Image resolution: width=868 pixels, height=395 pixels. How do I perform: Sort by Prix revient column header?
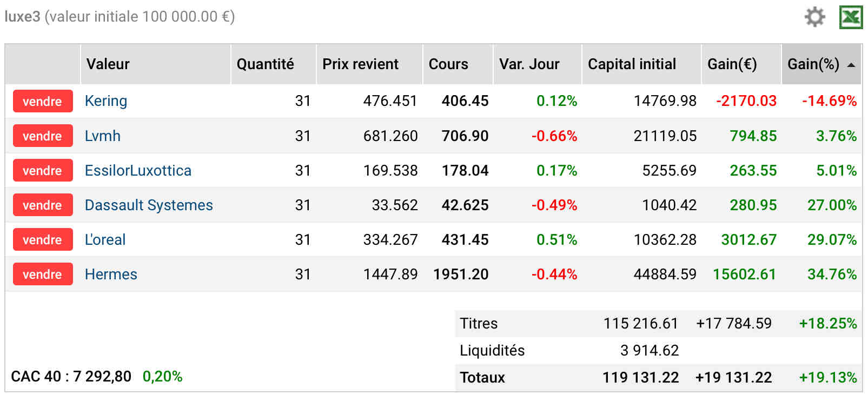[x=369, y=64]
